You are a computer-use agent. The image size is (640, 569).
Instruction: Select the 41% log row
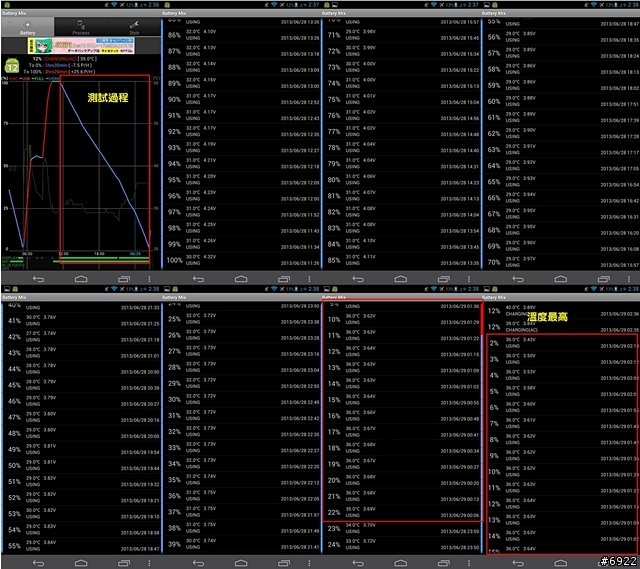tap(82, 320)
